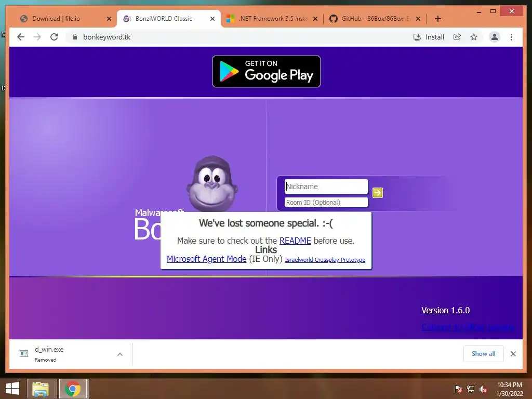
Task: Focus the Room ID (Optional) field
Action: click(x=326, y=202)
